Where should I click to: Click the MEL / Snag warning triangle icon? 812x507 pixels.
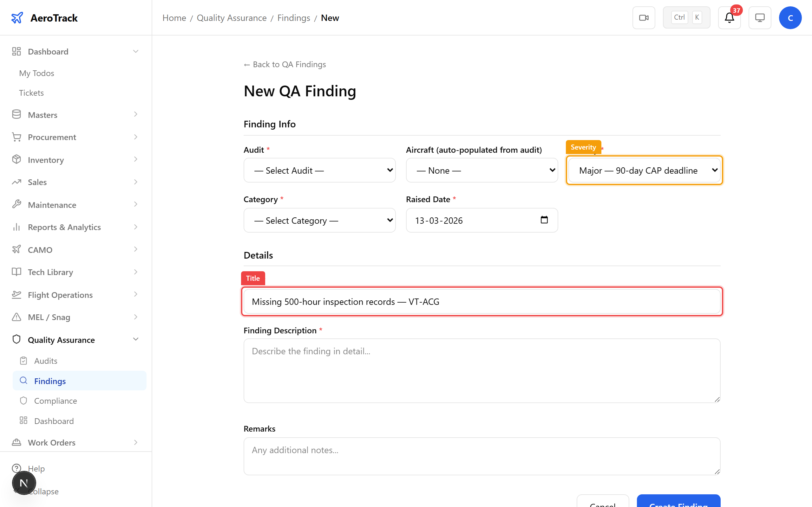(16, 317)
